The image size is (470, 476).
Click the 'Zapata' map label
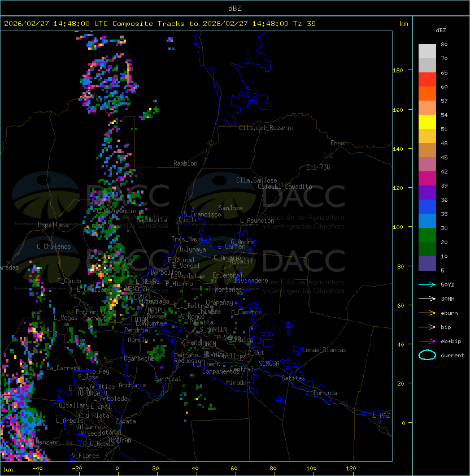click(x=125, y=421)
